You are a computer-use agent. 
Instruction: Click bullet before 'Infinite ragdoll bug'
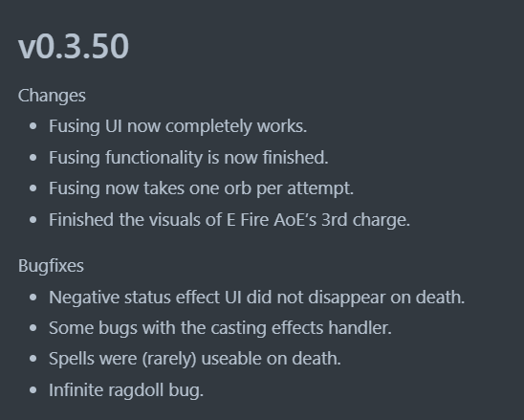[33, 390]
